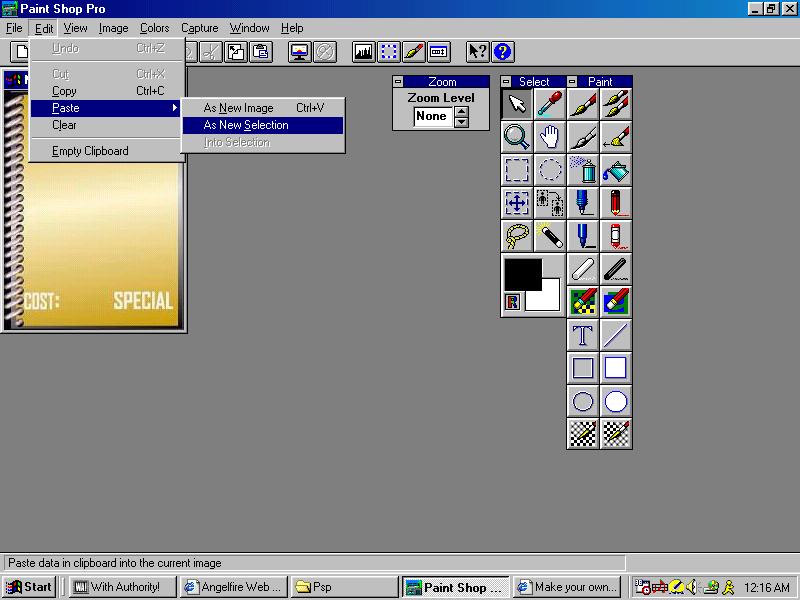Click the Zoom Level up arrow

pos(461,111)
